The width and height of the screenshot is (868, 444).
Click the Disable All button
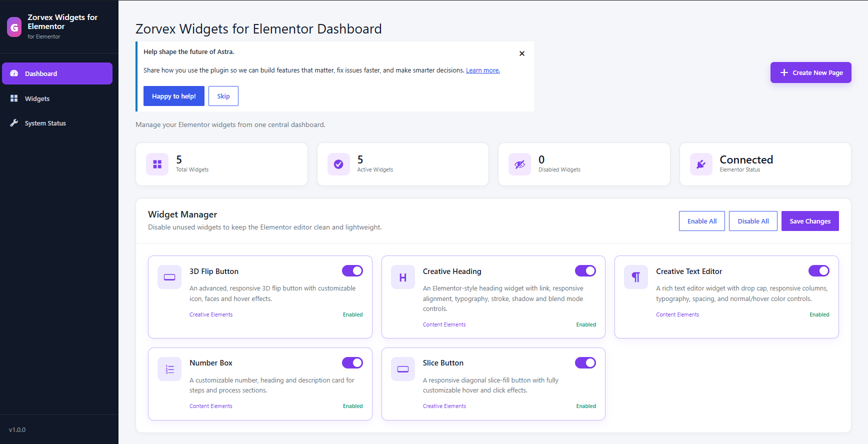[x=753, y=221]
